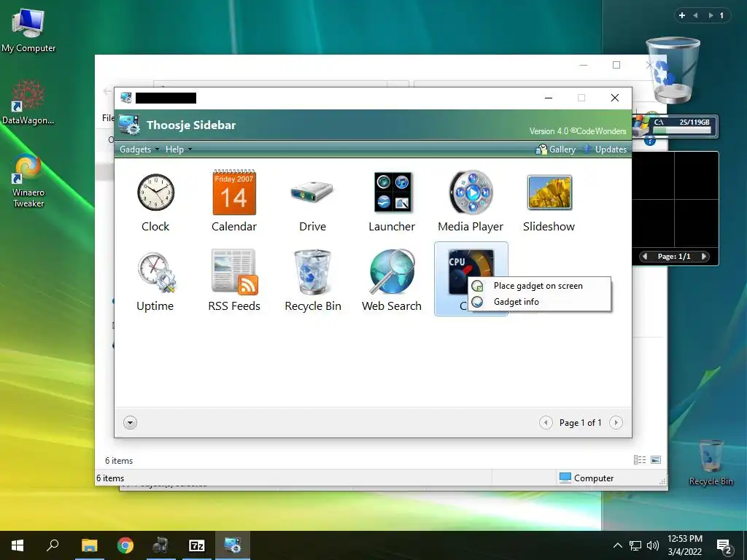The width and height of the screenshot is (747, 560).
Task: Choose Place gadget on screen
Action: (x=539, y=286)
